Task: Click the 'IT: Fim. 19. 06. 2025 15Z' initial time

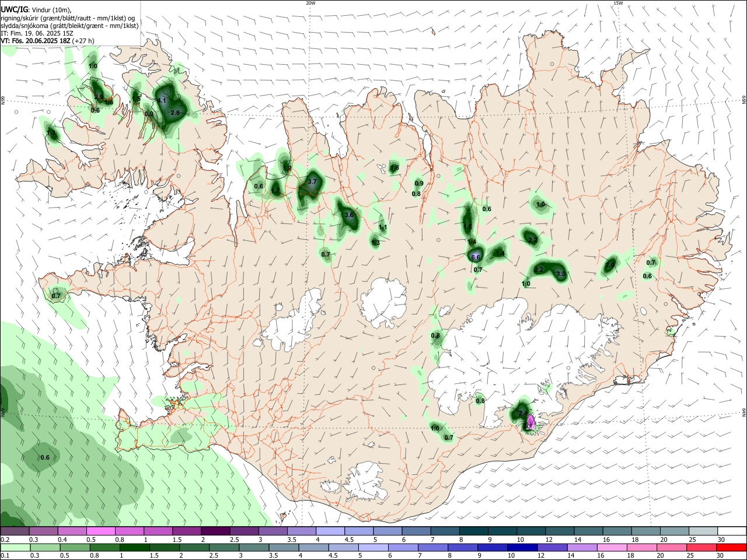Action: pos(37,33)
